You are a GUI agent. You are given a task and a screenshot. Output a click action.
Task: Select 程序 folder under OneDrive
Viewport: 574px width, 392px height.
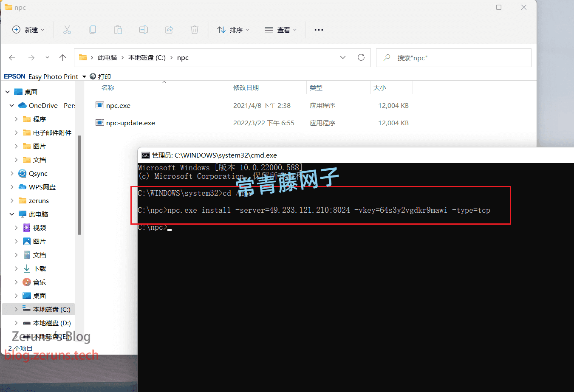click(x=40, y=119)
